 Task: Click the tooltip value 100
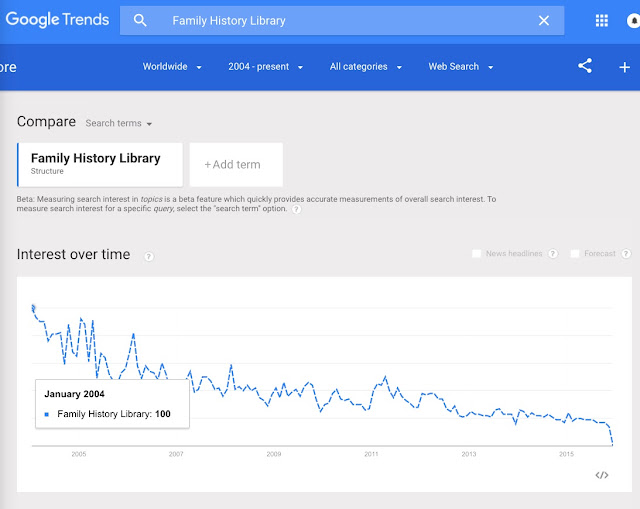[x=163, y=414]
